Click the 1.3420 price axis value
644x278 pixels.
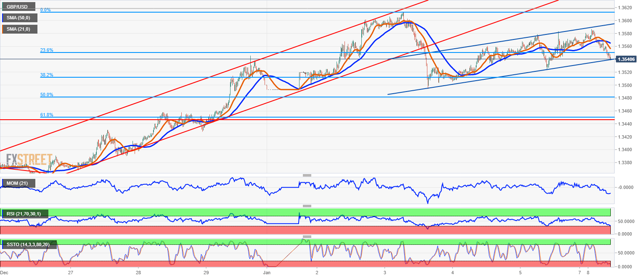[625, 137]
